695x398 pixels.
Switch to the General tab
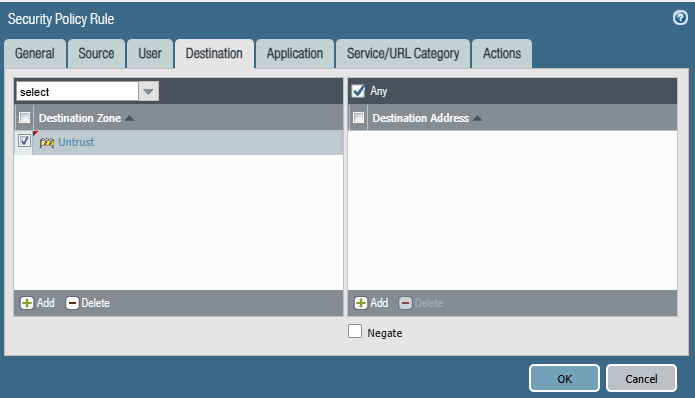click(35, 54)
